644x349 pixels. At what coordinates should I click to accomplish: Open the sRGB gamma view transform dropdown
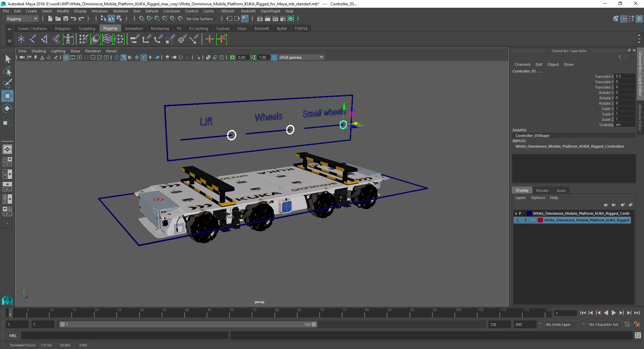coord(301,57)
